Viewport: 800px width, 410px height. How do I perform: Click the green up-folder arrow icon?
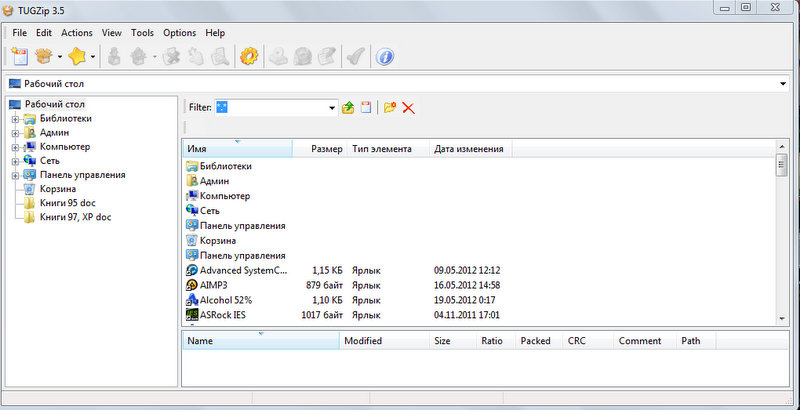(348, 108)
